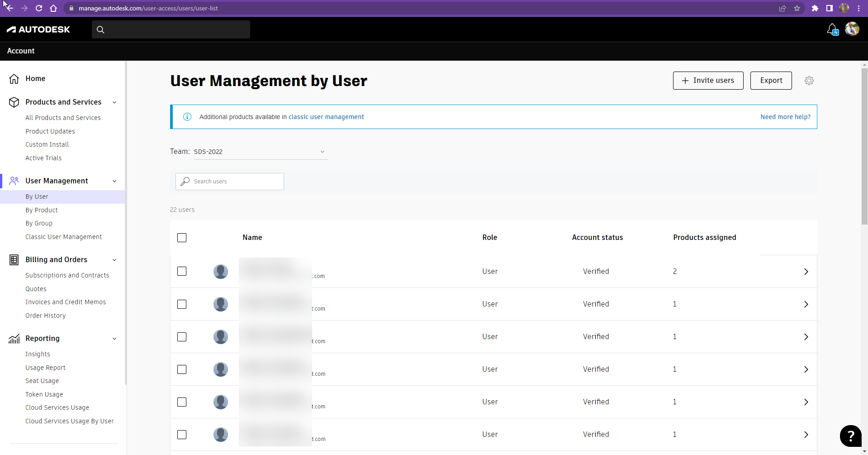This screenshot has height=455, width=868.
Task: Click the page vertical scrollbar thumb
Action: [864, 146]
